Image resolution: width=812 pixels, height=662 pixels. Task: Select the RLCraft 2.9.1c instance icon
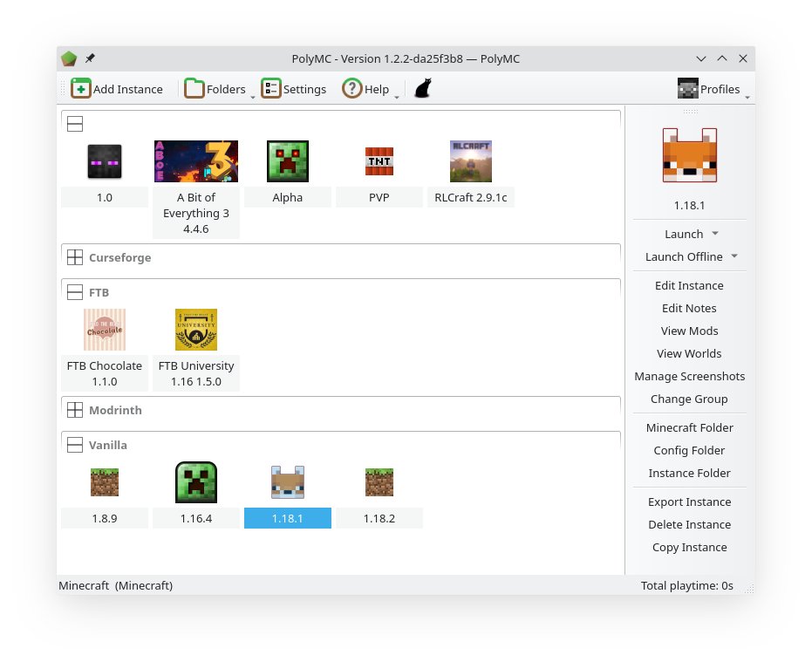pyautogui.click(x=471, y=161)
